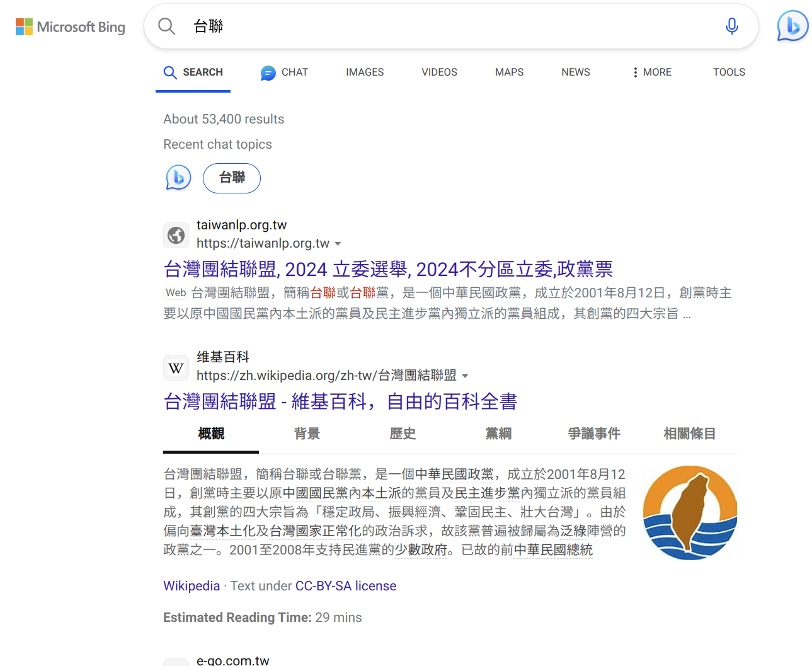Expand dropdown arrow next to the zh.wikipedia.org URL
This screenshot has height=666, width=812.
click(x=465, y=376)
